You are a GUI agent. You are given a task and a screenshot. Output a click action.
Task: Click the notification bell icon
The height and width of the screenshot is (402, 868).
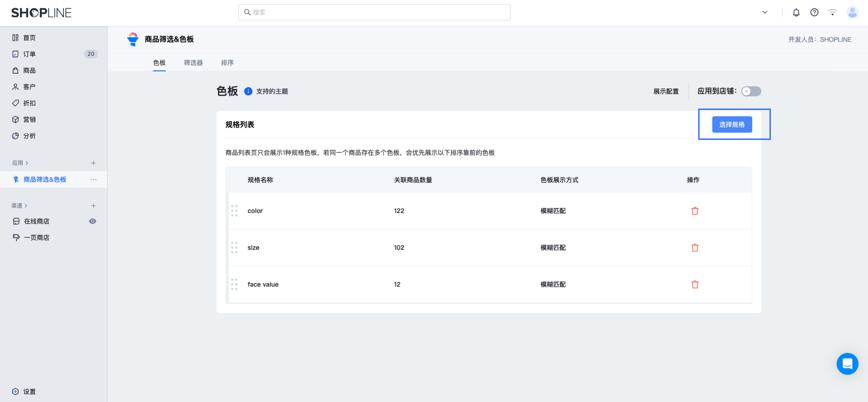point(796,12)
